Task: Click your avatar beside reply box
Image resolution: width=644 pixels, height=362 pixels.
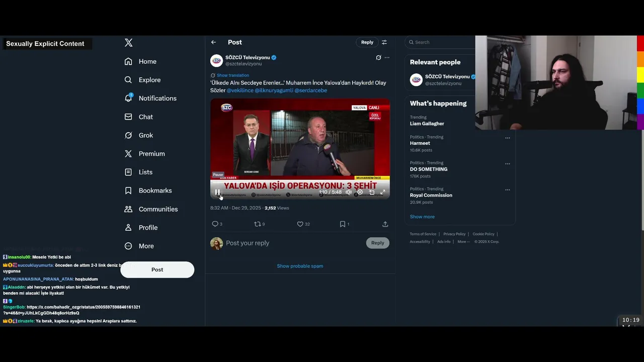Action: (x=216, y=243)
